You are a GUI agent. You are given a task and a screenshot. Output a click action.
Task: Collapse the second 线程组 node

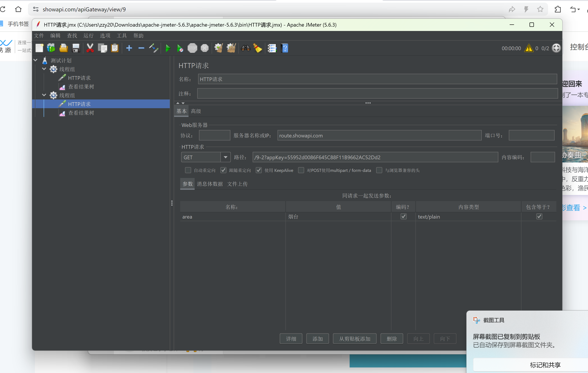(x=44, y=95)
